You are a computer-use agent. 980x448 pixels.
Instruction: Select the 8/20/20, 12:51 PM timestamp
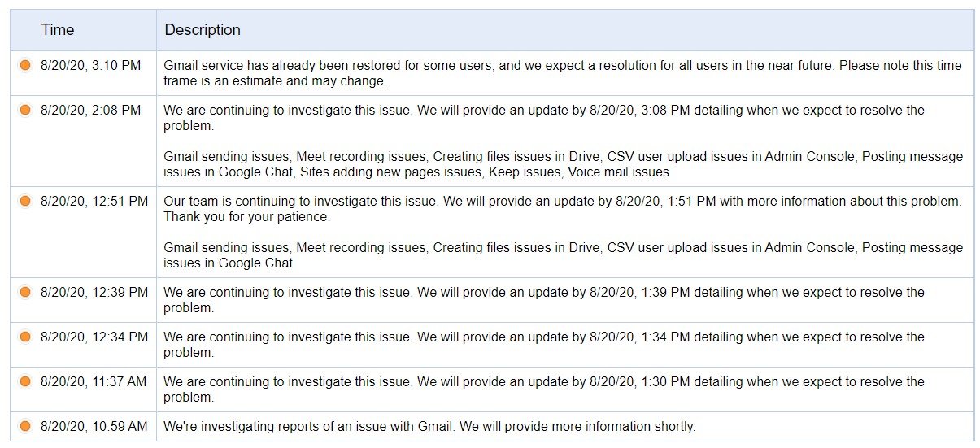tap(94, 201)
